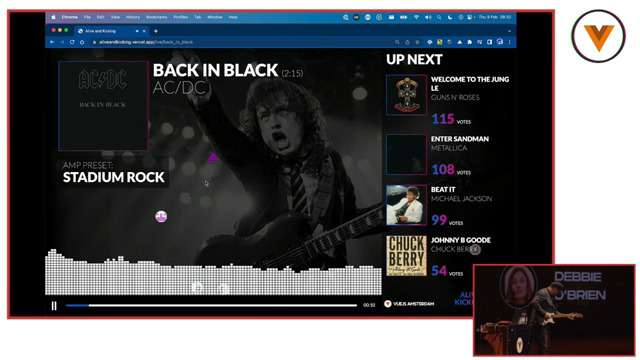Go to Chrome's home page icon

pos(82,42)
